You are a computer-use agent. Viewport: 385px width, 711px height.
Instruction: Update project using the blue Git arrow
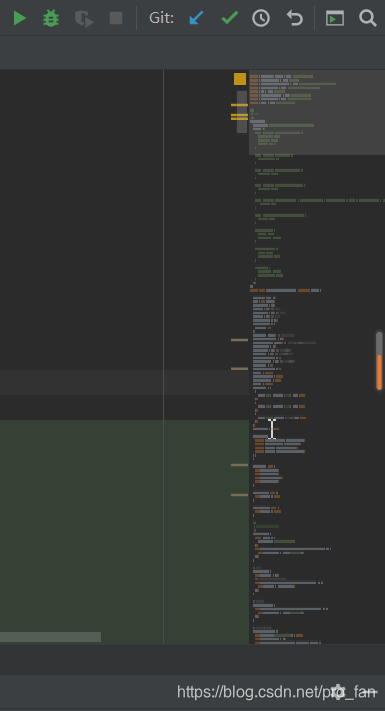click(x=196, y=19)
